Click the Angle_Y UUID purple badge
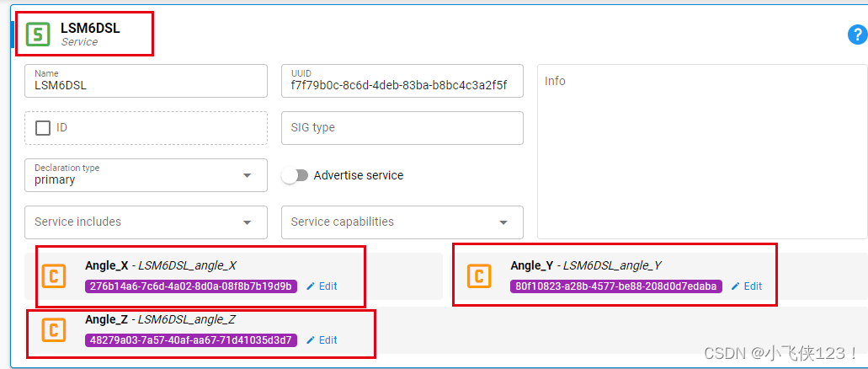This screenshot has height=369, width=868. pos(616,286)
